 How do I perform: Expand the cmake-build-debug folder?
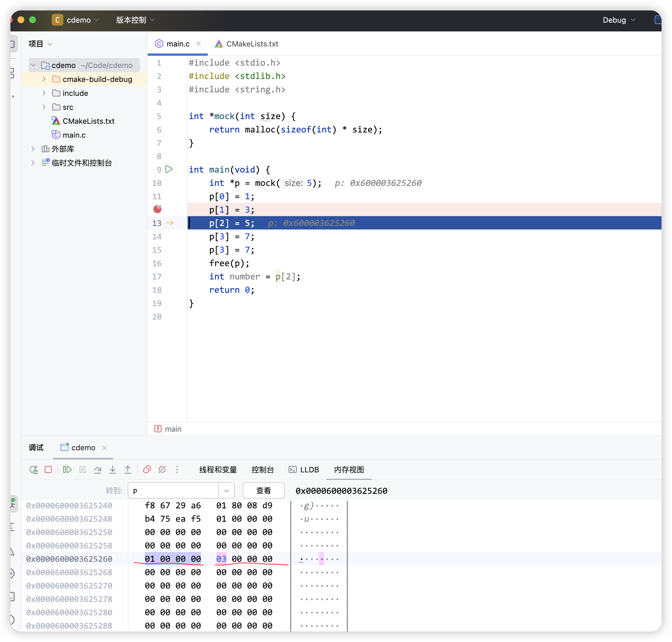44,79
